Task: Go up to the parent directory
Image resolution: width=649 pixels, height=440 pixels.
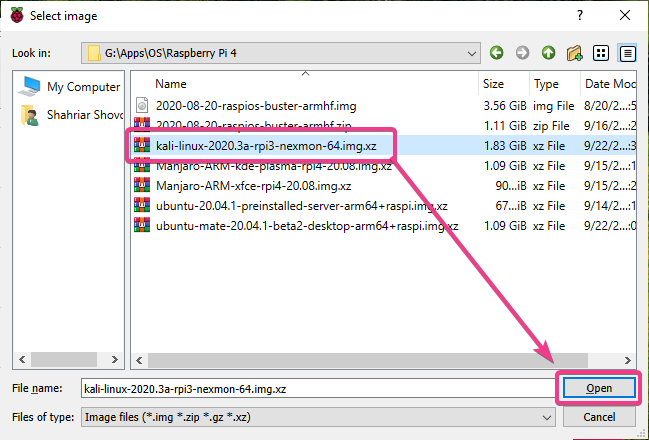Action: (548, 53)
